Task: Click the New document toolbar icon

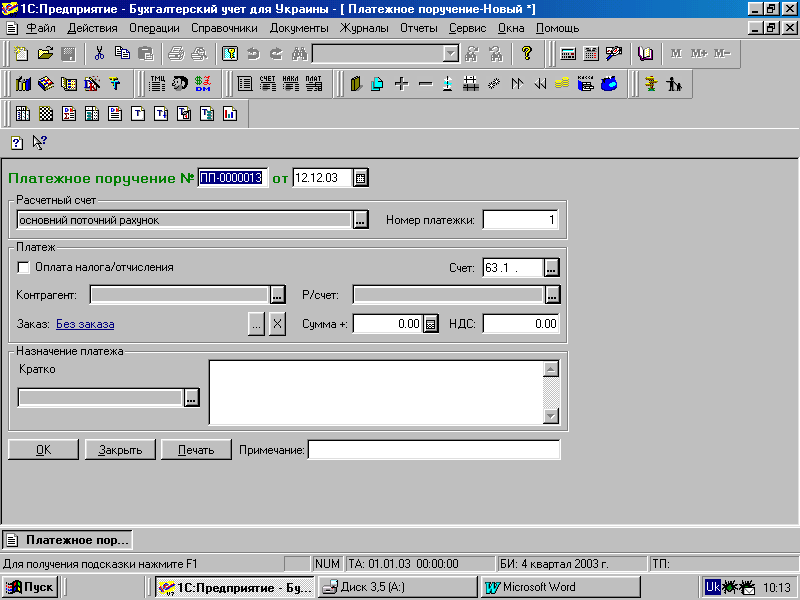Action: pos(21,54)
